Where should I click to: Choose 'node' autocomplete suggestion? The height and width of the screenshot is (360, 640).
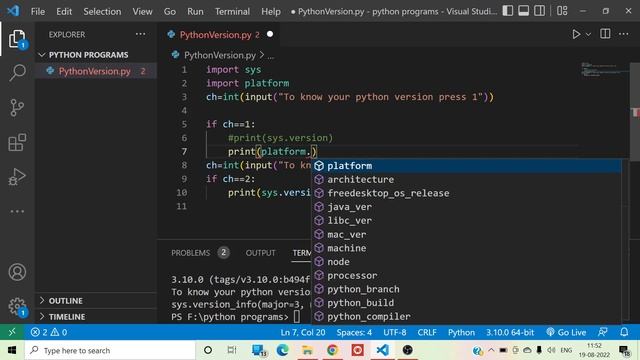click(x=467, y=262)
